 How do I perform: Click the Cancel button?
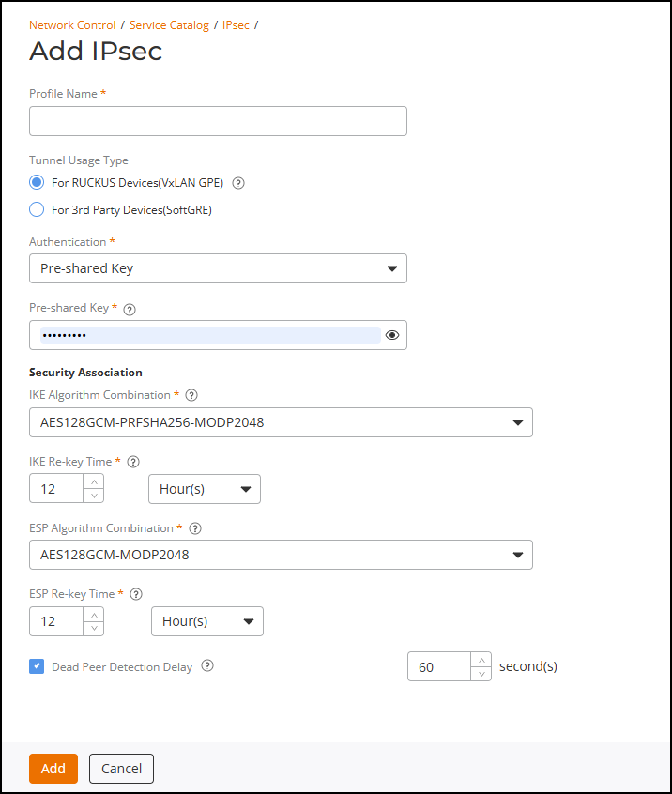pyautogui.click(x=121, y=769)
